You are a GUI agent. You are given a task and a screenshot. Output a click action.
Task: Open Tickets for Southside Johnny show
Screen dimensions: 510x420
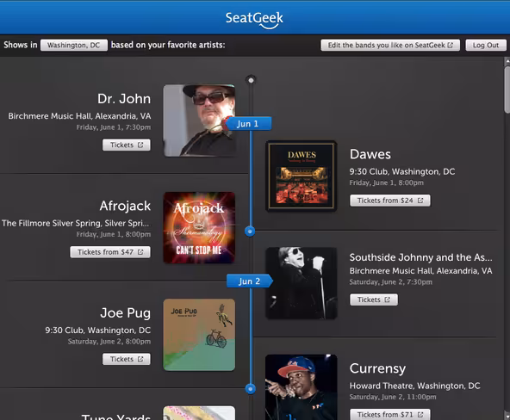[374, 300]
